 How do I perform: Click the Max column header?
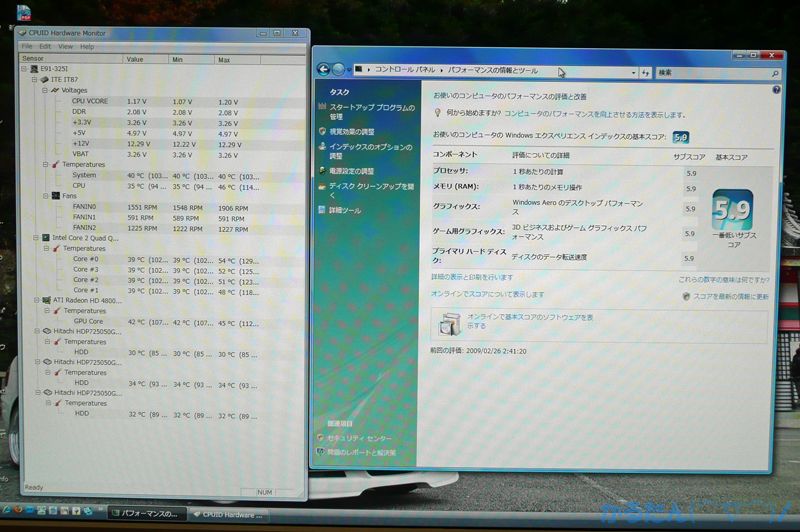point(238,60)
